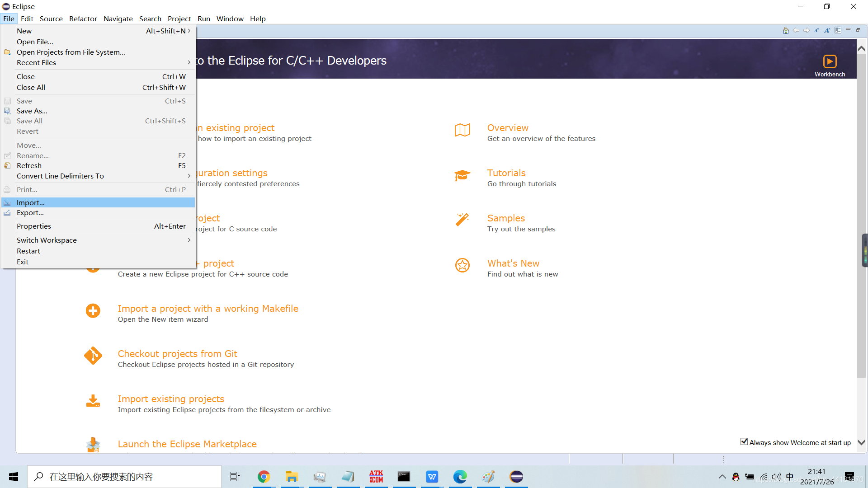868x488 pixels.
Task: Expand the New submenu arrow
Action: (189, 31)
